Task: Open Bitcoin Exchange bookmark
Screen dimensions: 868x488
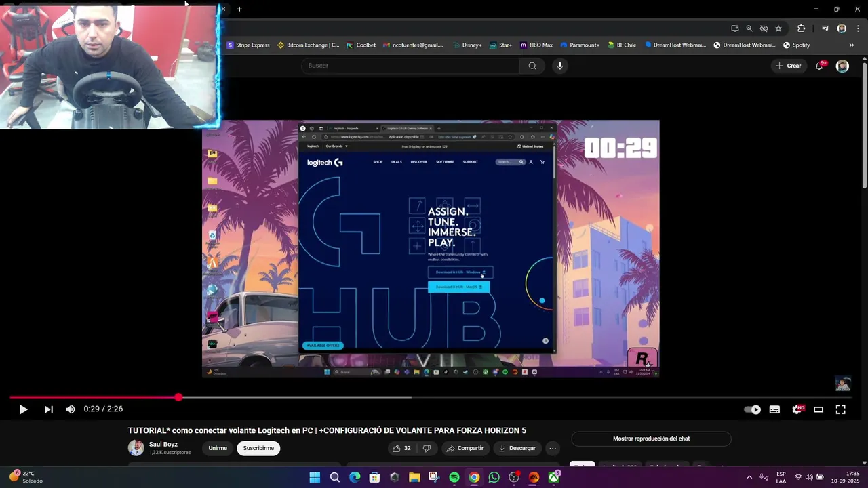Action: pos(309,45)
